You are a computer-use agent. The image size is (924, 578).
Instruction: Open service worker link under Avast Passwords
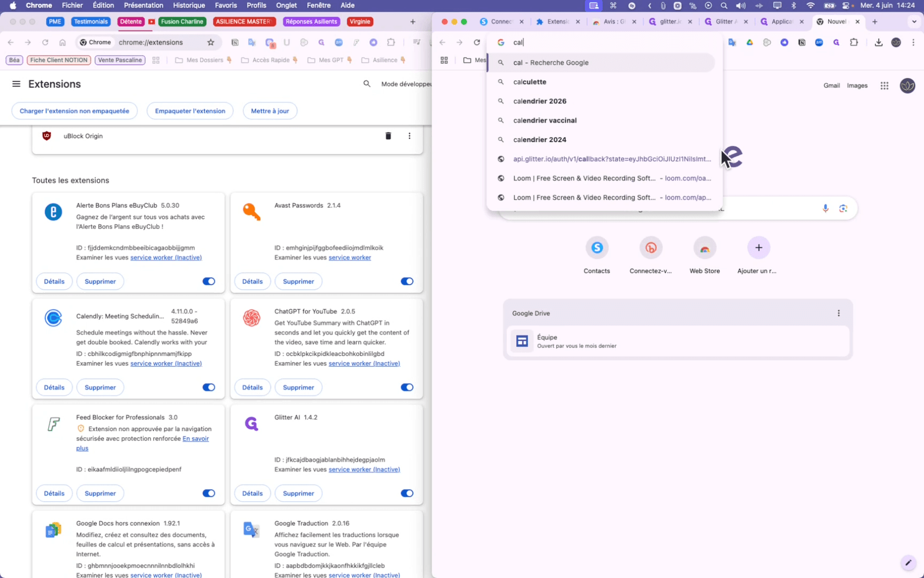click(350, 257)
